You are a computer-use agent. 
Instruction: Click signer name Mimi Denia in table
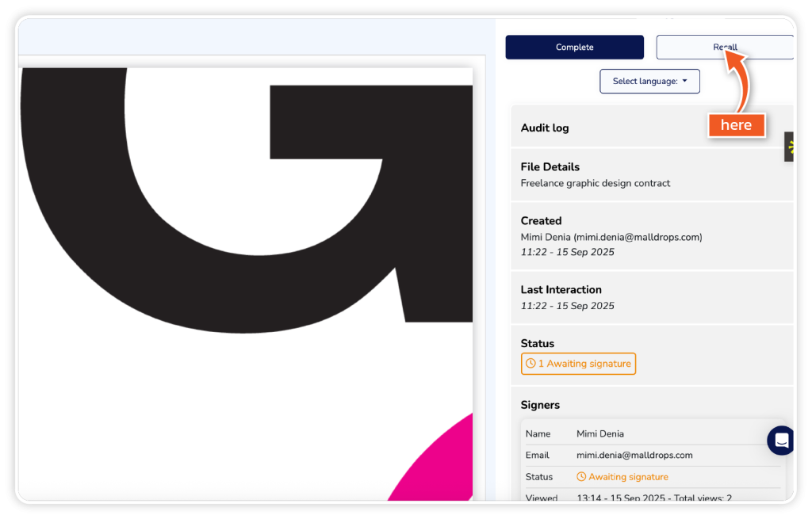tap(599, 433)
